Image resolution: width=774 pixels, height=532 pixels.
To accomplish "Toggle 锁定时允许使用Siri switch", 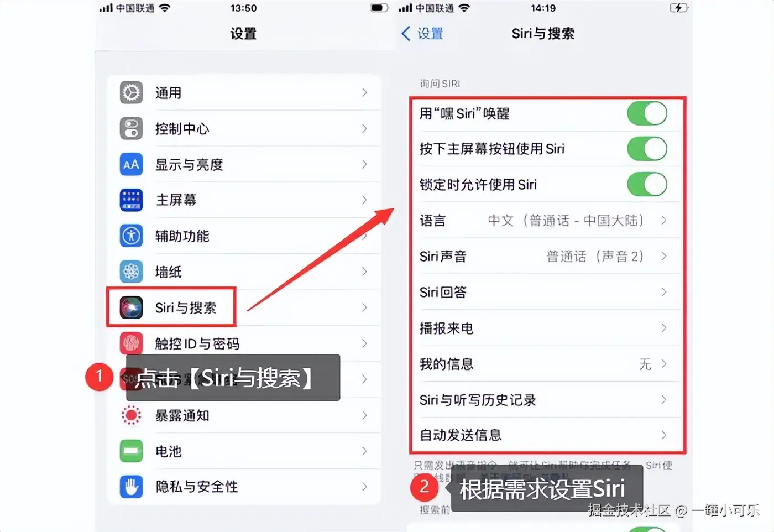I will pos(647,184).
